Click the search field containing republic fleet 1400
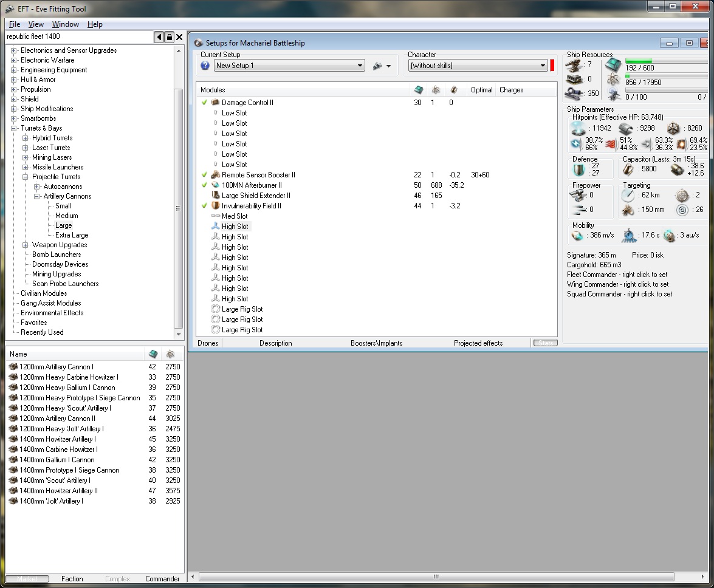This screenshot has width=714, height=588. pos(79,36)
